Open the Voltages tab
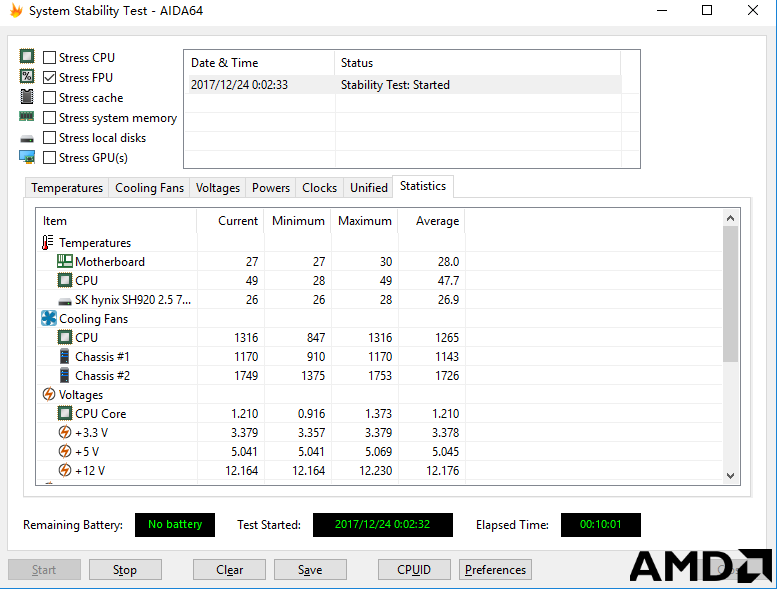 [218, 188]
